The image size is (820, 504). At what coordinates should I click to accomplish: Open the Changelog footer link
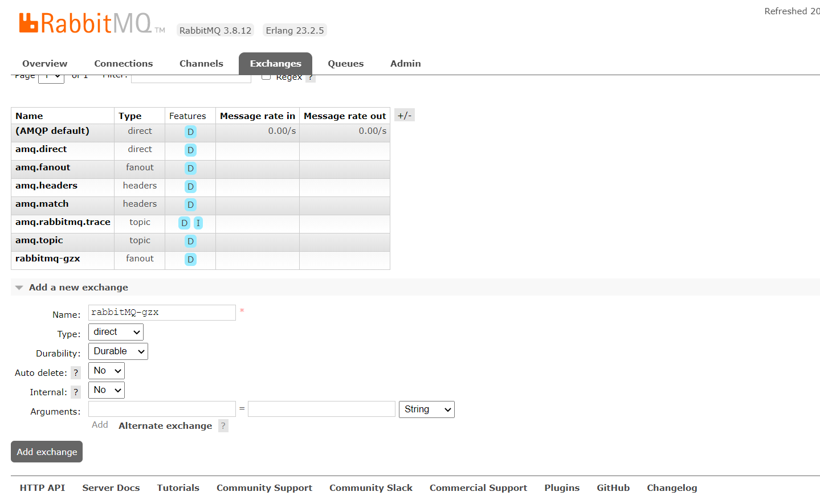(x=672, y=488)
